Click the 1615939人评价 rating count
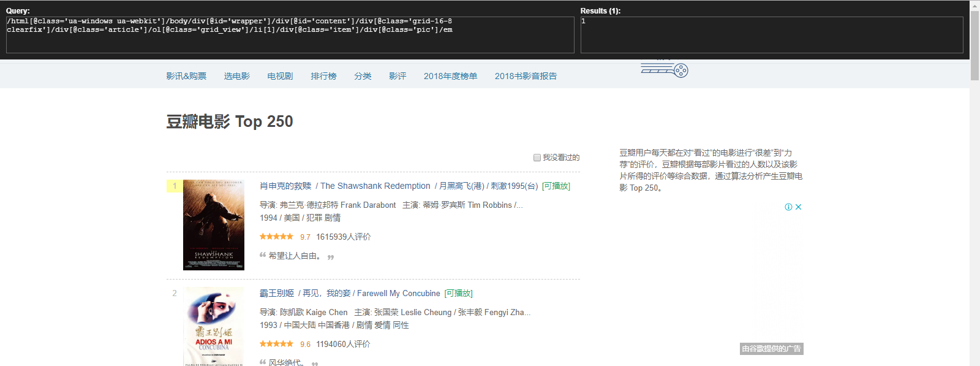 [343, 237]
